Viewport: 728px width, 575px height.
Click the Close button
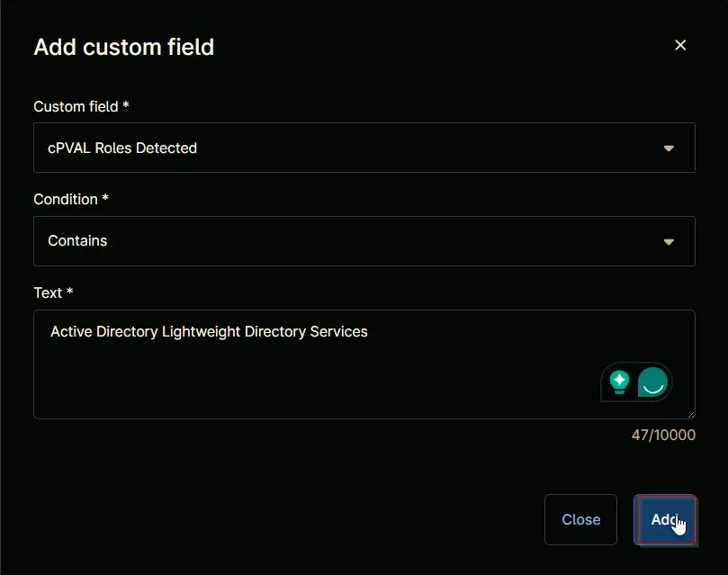tap(580, 519)
